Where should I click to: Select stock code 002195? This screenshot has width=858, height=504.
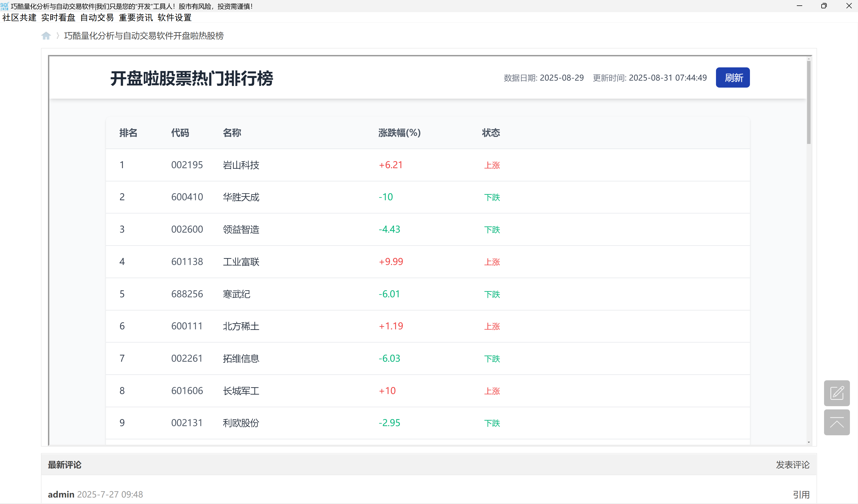coord(187,165)
